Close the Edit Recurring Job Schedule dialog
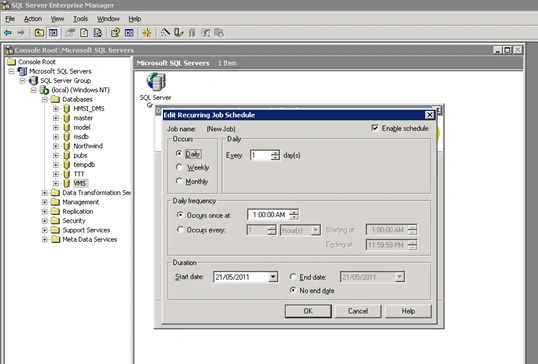Image resolution: width=538 pixels, height=364 pixels. tap(429, 115)
